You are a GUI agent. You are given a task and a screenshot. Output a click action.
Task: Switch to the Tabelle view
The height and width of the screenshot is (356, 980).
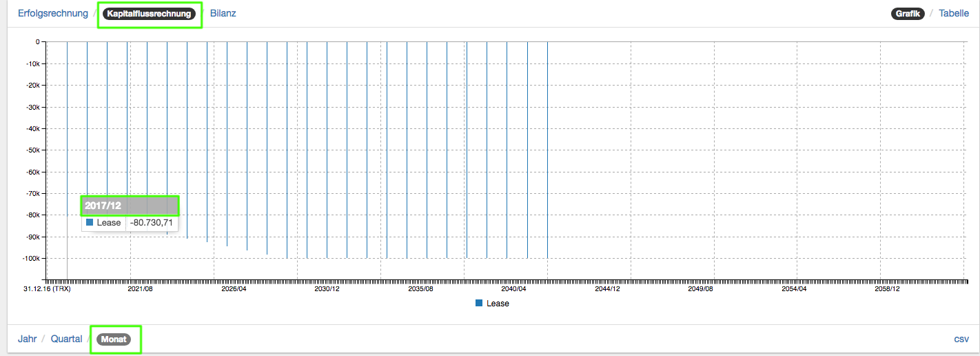point(954,13)
